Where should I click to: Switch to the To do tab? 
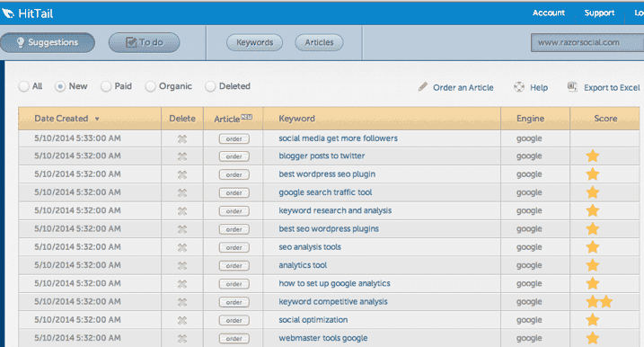tap(145, 42)
